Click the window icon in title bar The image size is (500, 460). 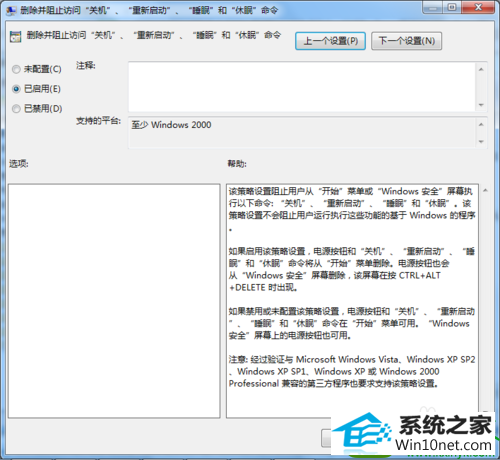point(11,11)
